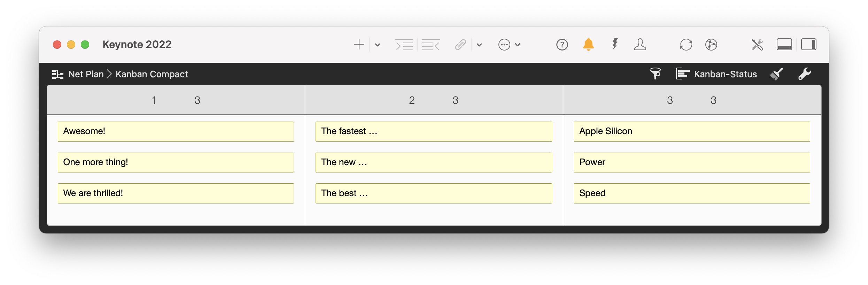Click the Net Plan breadcrumb

[x=86, y=74]
